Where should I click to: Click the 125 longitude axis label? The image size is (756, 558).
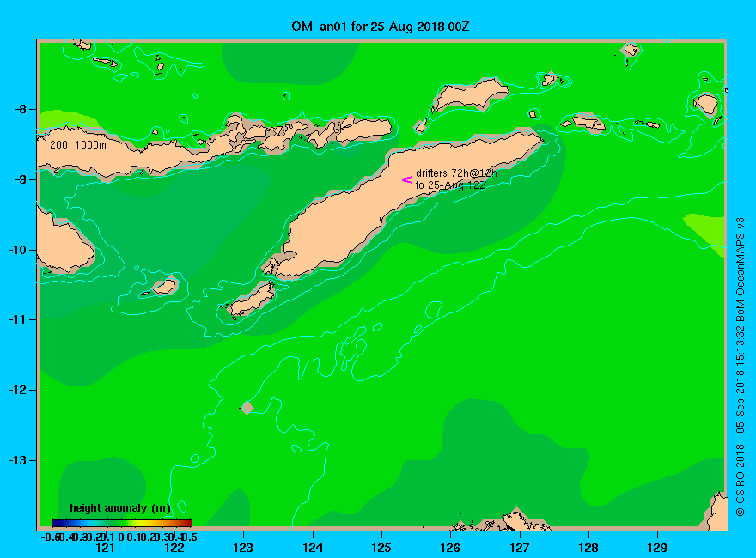(x=381, y=548)
